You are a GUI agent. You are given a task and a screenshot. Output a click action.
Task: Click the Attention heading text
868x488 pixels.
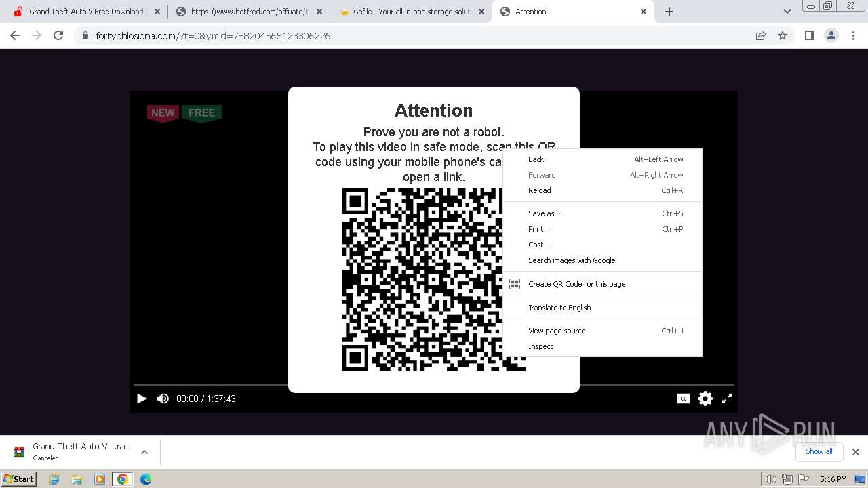click(x=434, y=110)
